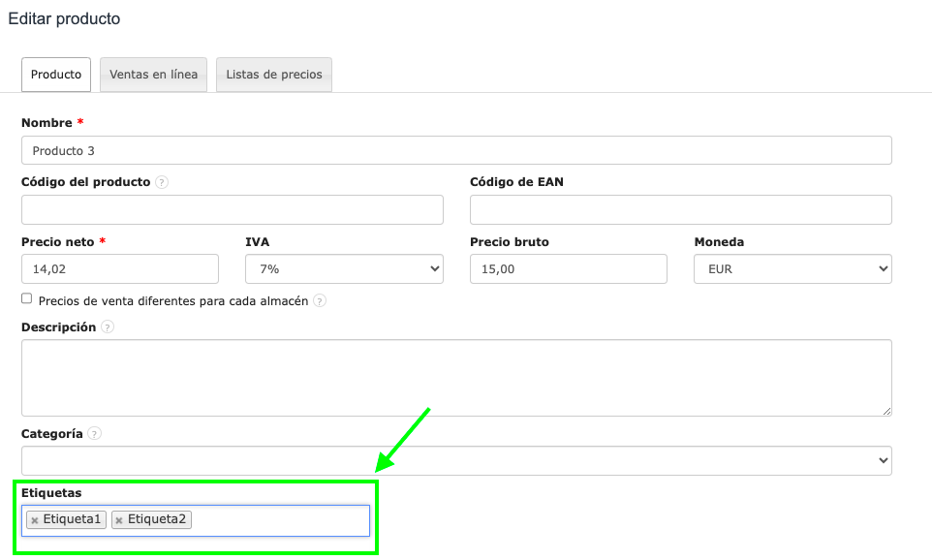
Task: Enable different sale prices per warehouse
Action: (27, 299)
